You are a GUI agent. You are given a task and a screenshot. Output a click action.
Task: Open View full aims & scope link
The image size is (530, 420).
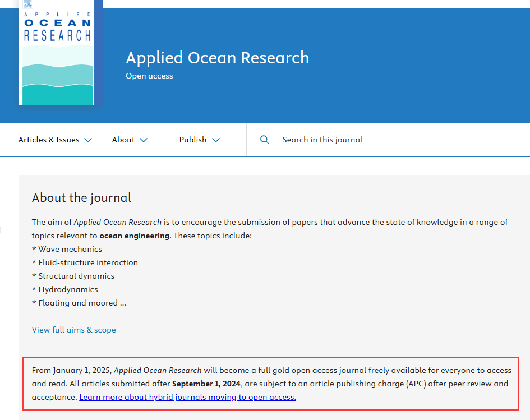pos(73,330)
